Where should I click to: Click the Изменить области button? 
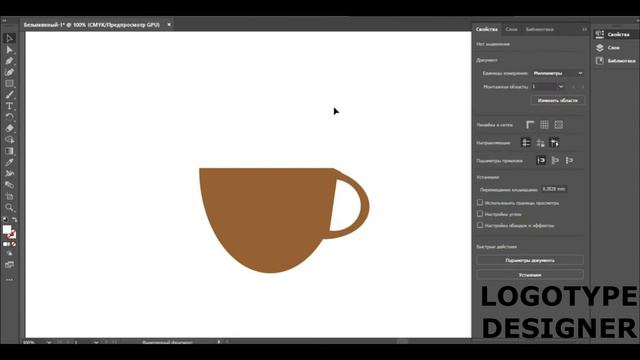[558, 100]
